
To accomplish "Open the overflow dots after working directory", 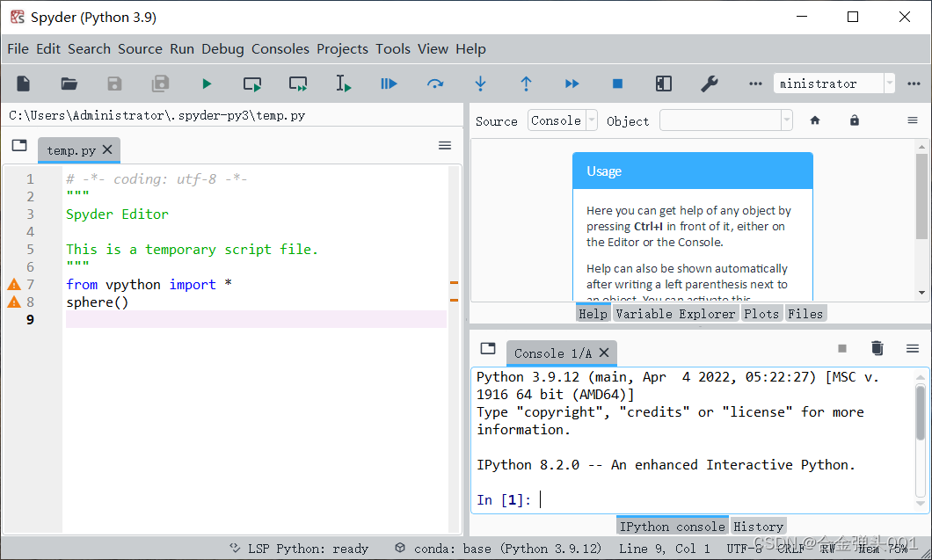I will [914, 84].
